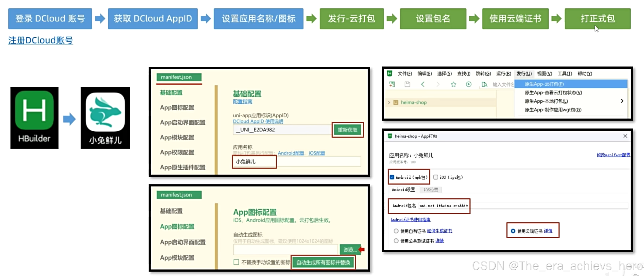
Task: Switch to the iOS设置 tab
Action: [431, 190]
